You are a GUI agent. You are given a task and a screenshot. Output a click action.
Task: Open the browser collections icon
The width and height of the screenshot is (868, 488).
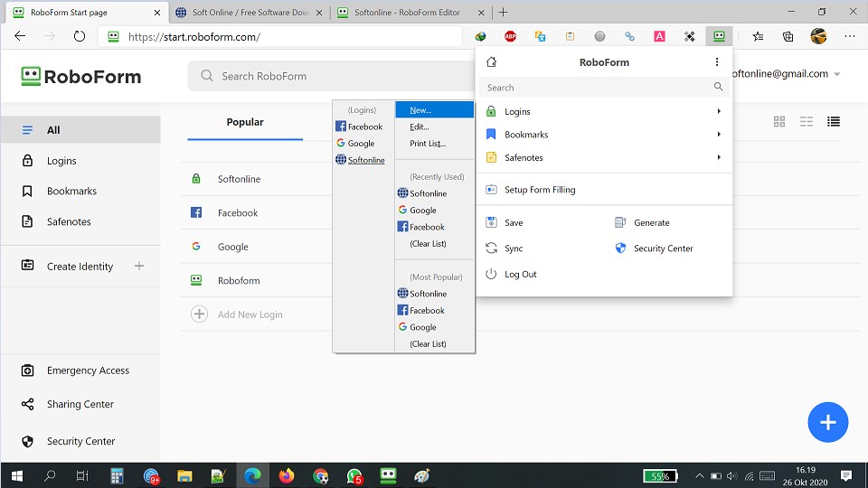coord(788,36)
